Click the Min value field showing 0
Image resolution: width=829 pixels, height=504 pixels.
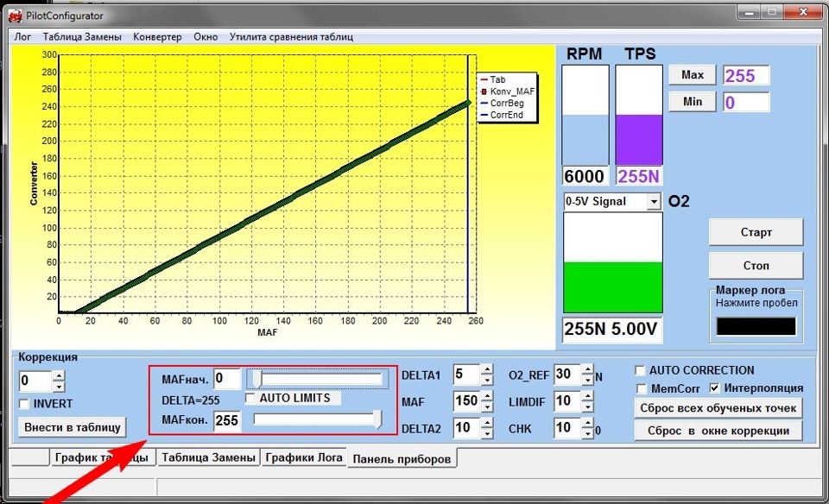[746, 102]
